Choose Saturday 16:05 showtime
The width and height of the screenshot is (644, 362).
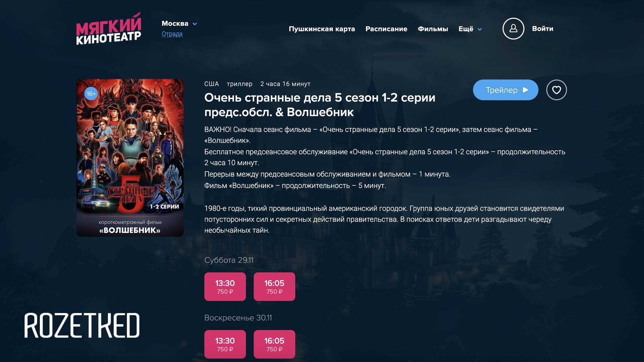pyautogui.click(x=274, y=287)
